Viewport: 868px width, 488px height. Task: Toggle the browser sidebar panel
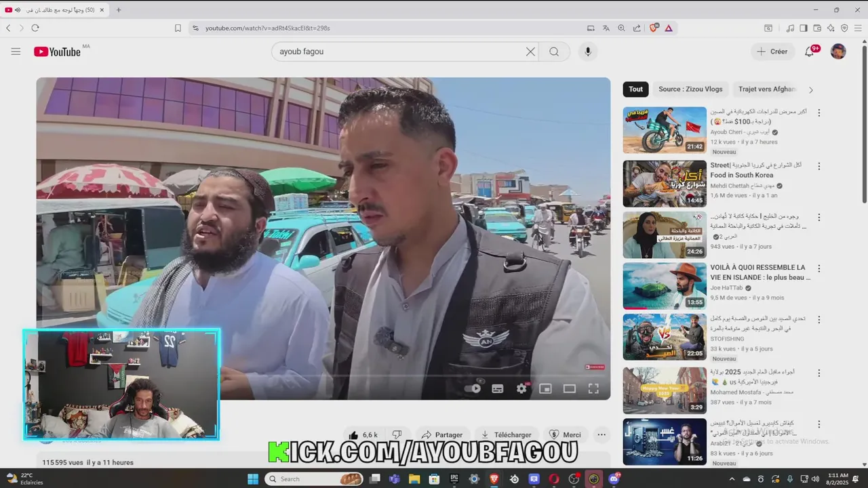click(804, 28)
